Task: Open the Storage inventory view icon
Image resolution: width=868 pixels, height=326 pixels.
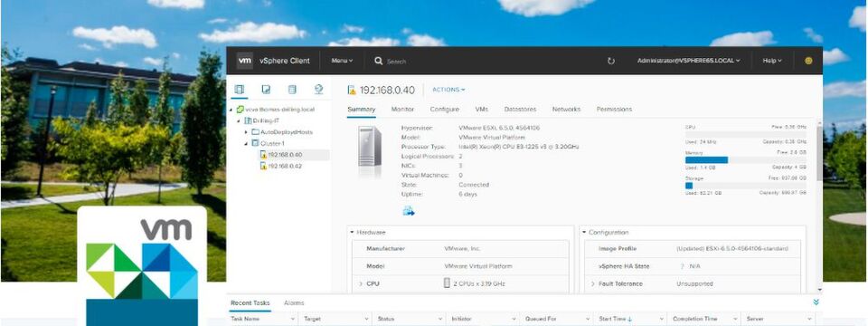Action: pos(292,90)
